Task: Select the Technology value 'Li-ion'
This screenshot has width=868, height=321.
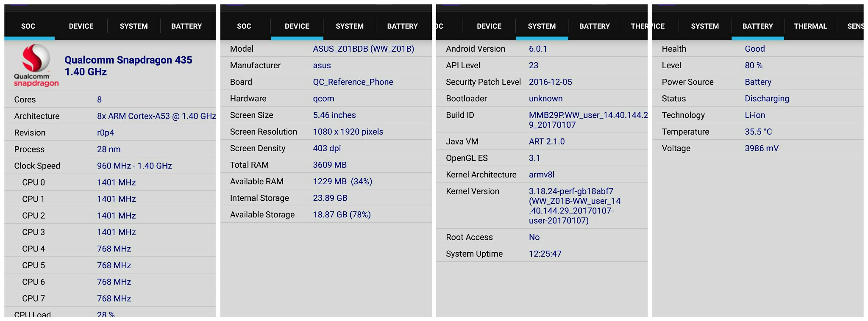Action: pos(755,115)
